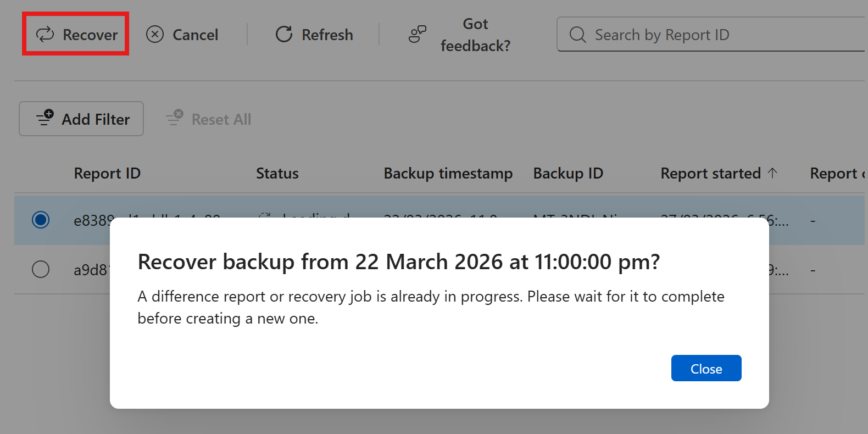Click Reset All filters
This screenshot has width=868, height=434.
pyautogui.click(x=209, y=119)
